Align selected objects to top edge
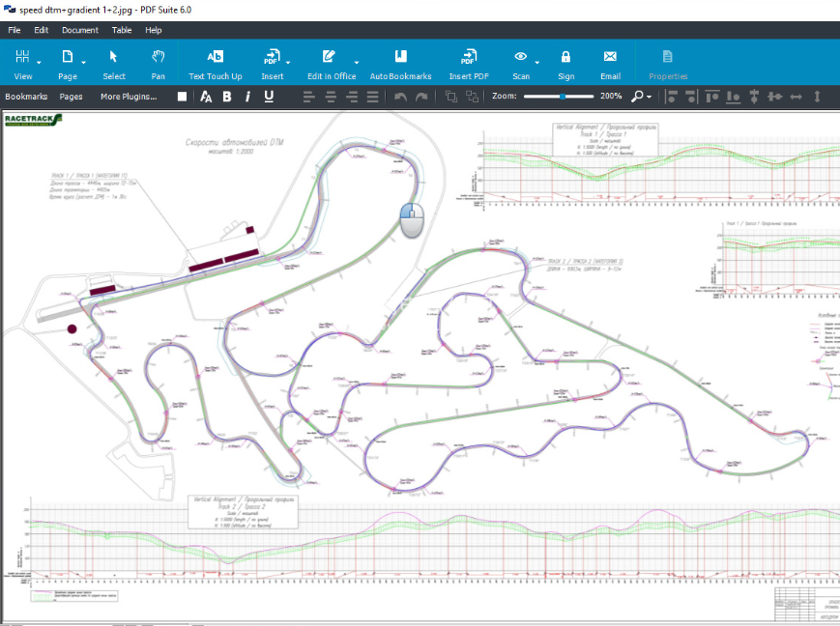This screenshot has width=840, height=626. (712, 97)
